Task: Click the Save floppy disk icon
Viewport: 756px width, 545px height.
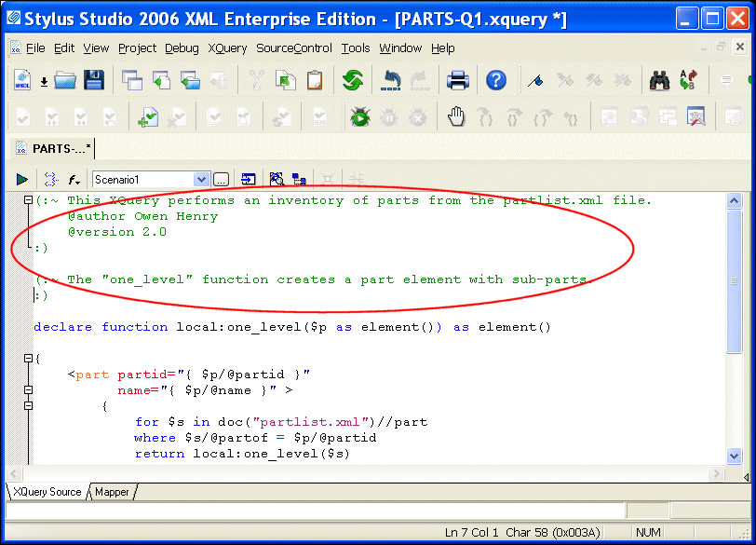Action: click(94, 80)
